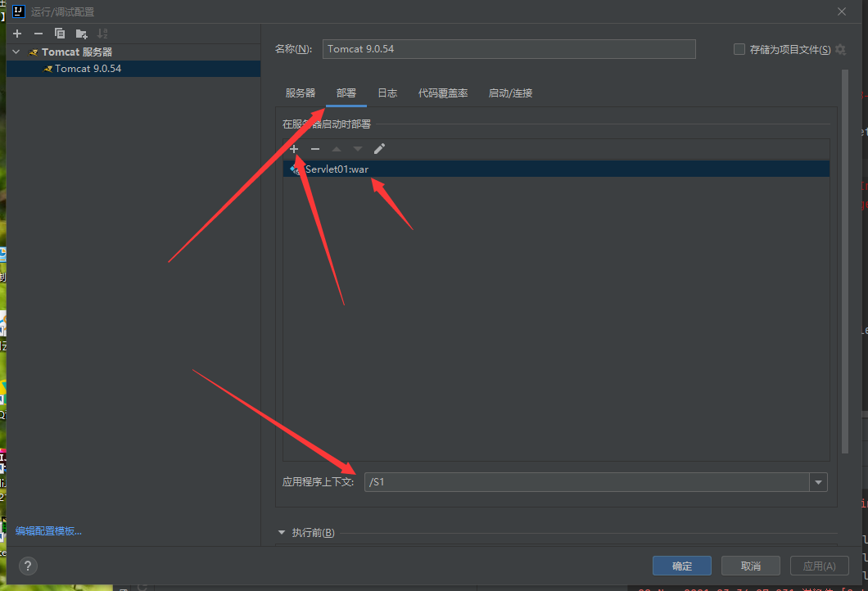Create new configuration folder
This screenshot has height=591, width=868.
click(x=81, y=34)
